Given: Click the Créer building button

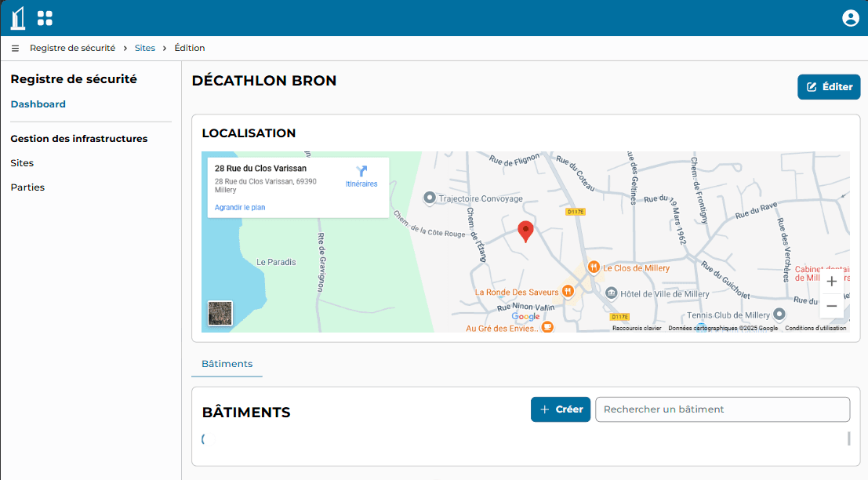Looking at the screenshot, I should click(560, 409).
